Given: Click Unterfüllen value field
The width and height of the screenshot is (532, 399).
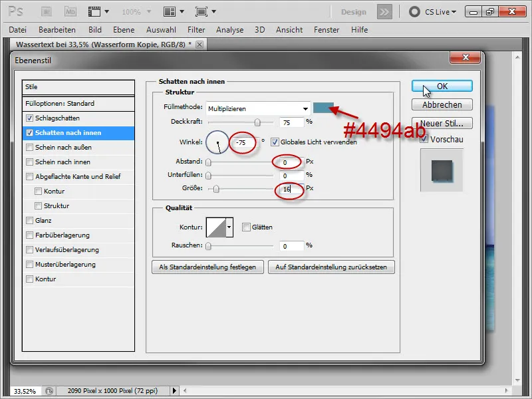Looking at the screenshot, I should [x=292, y=176].
